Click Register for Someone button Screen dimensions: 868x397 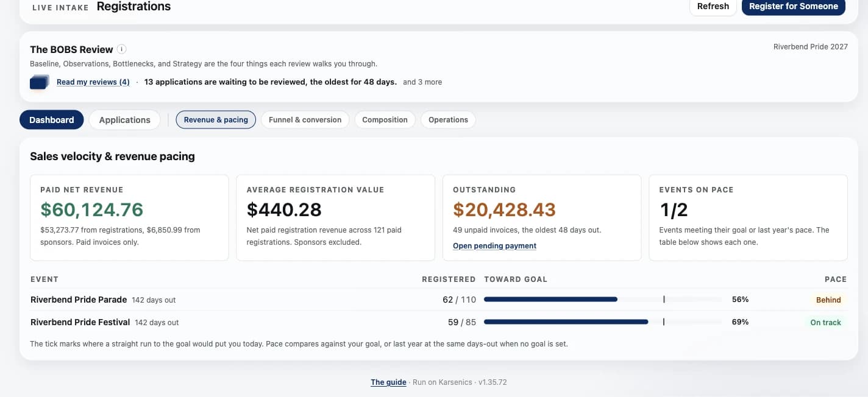tap(794, 6)
